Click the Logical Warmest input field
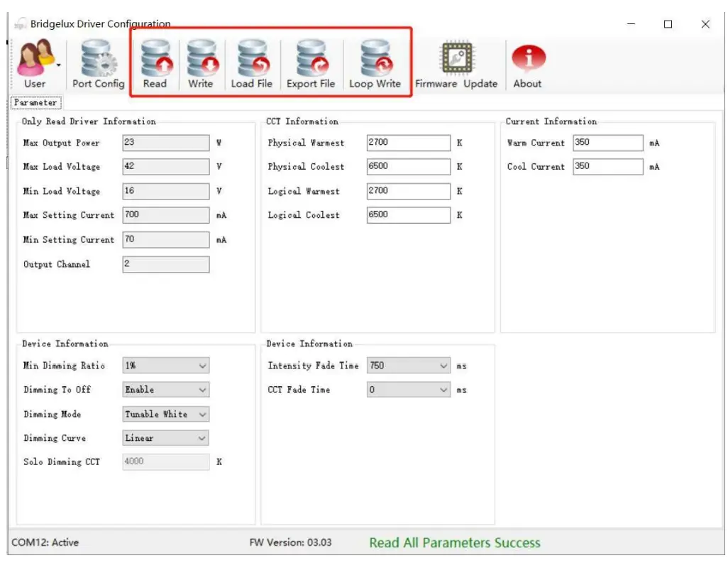The width and height of the screenshot is (728, 563). pyautogui.click(x=409, y=191)
